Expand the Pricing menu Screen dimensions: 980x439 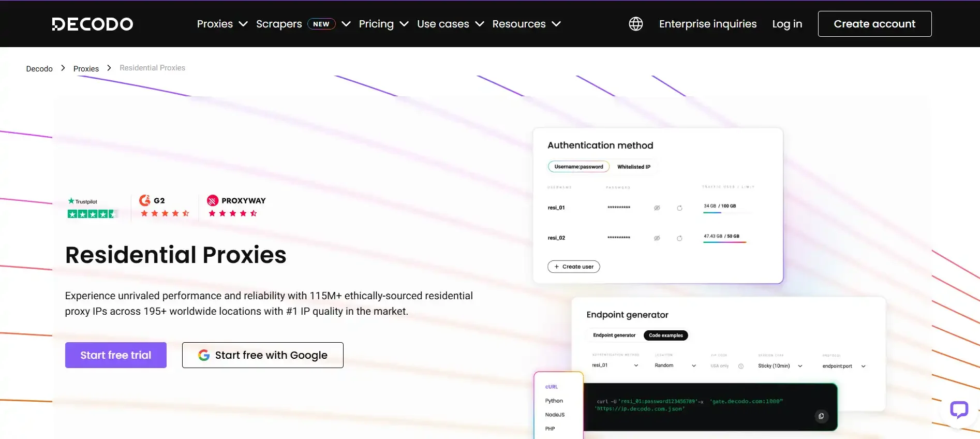point(383,24)
